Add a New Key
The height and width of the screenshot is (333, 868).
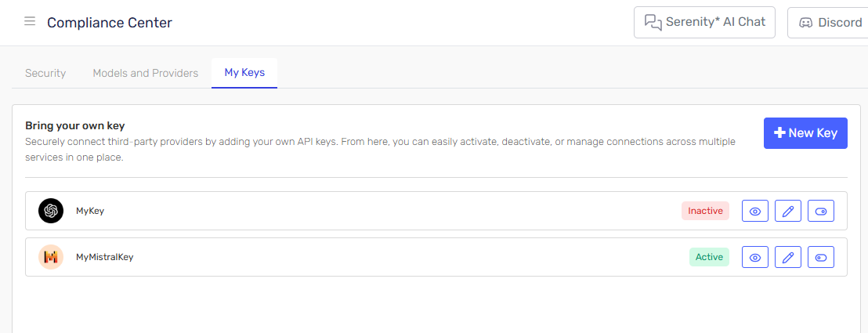click(x=805, y=133)
